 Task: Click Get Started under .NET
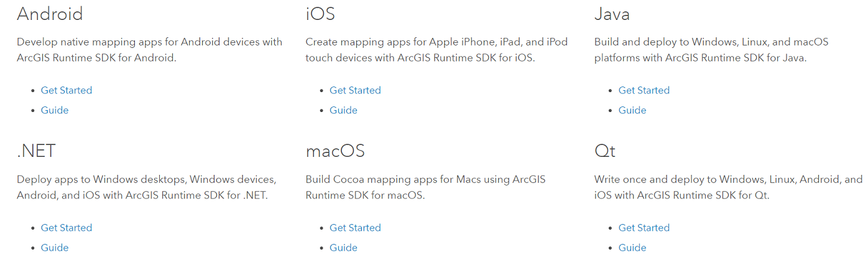pos(66,228)
